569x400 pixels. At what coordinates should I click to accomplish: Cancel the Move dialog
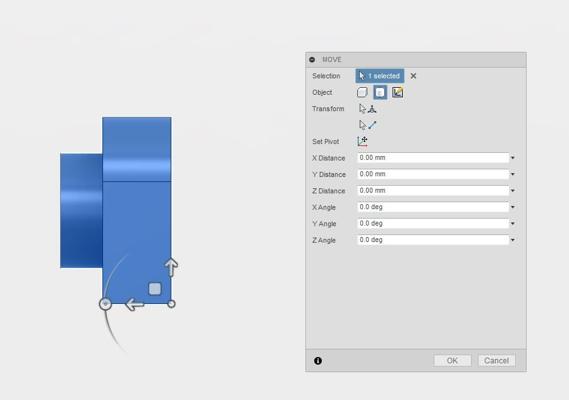496,360
